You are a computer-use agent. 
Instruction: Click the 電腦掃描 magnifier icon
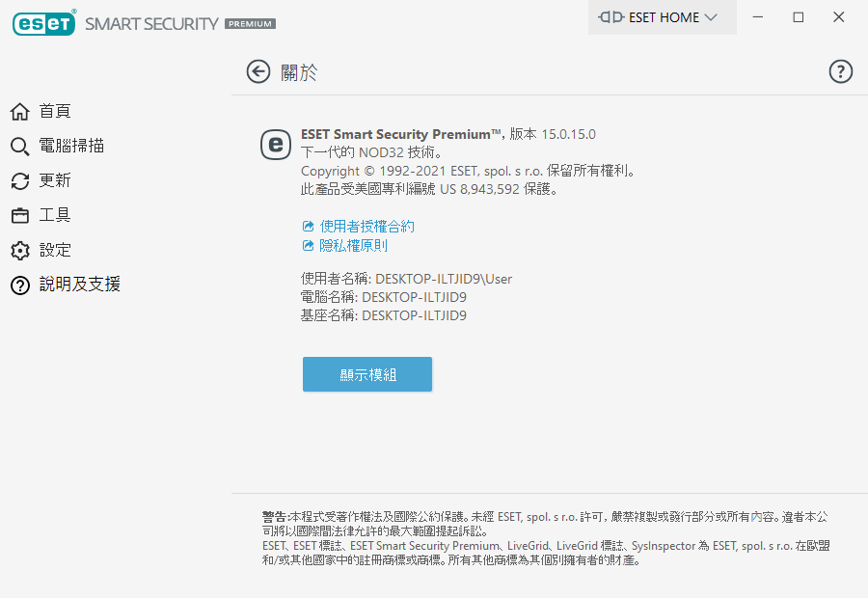coord(20,147)
